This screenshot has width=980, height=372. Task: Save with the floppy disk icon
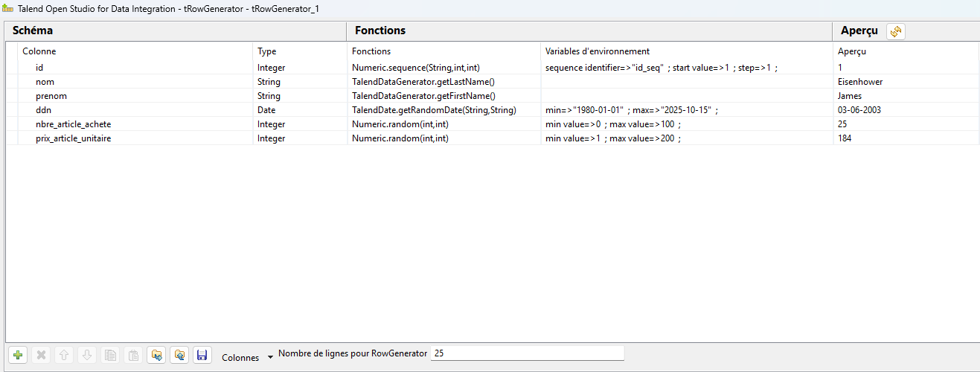pyautogui.click(x=202, y=356)
